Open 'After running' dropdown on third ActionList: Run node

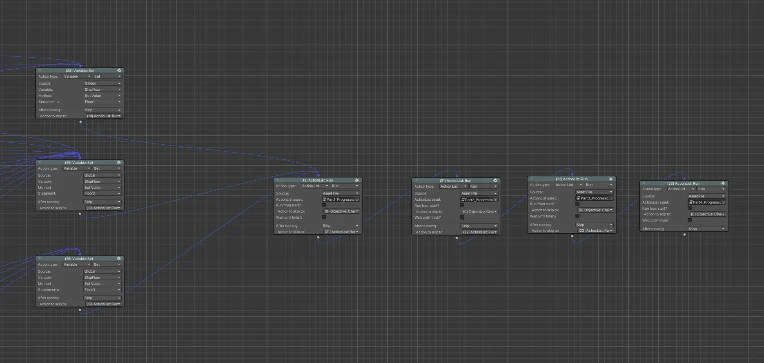pos(594,225)
